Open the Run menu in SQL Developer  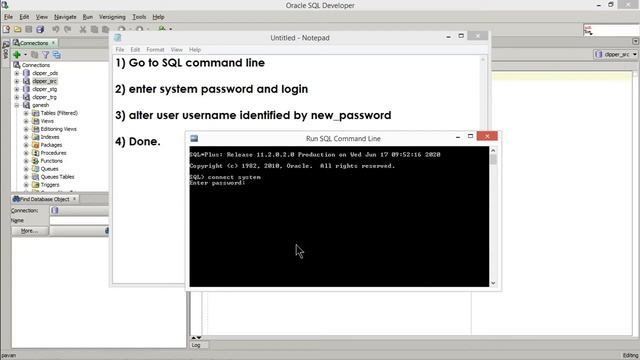[87, 17]
